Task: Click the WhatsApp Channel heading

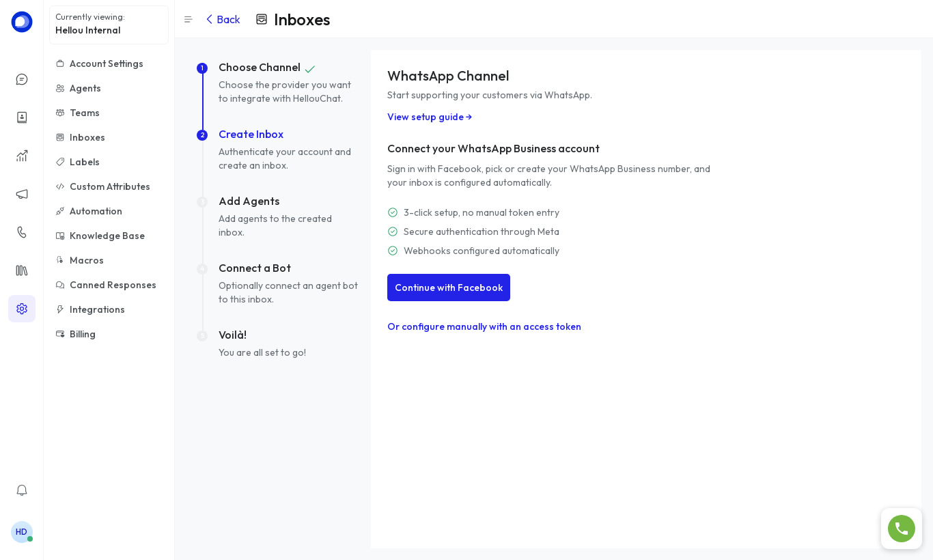Action: 448,76
